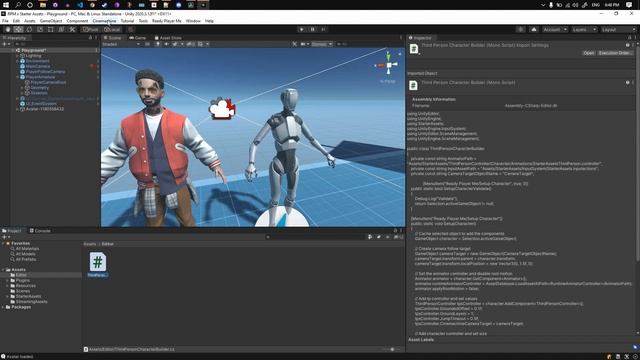Open the Window menu
The image size is (640, 360).
(193, 21)
